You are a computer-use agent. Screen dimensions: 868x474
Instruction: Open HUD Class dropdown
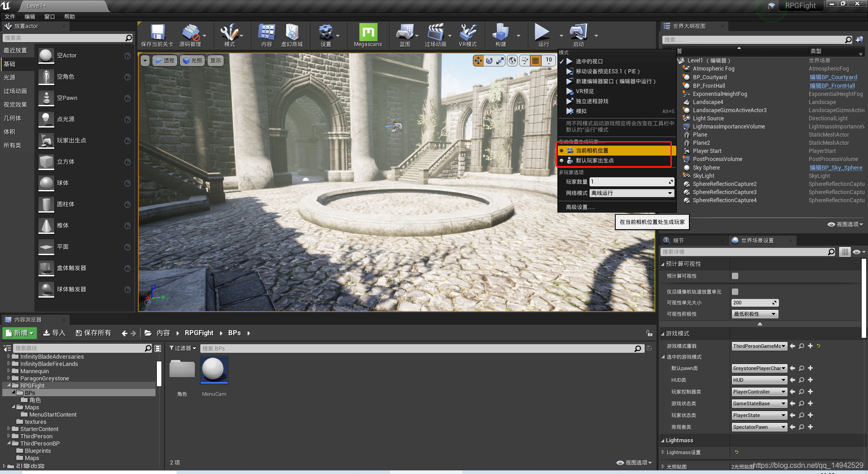point(759,380)
